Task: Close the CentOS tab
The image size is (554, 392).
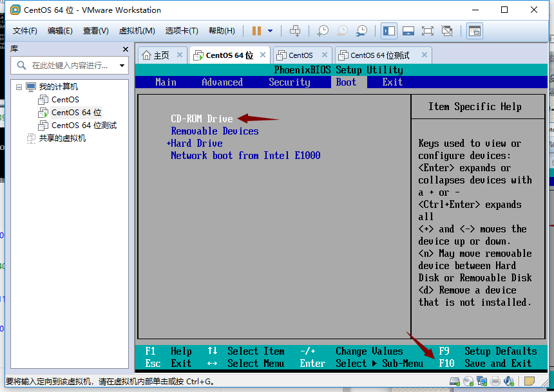Action: tap(324, 55)
